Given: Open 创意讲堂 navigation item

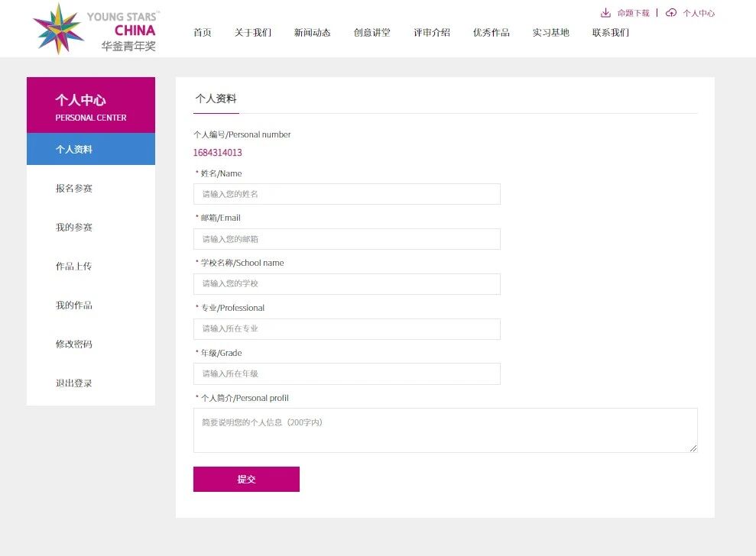Looking at the screenshot, I should [372, 33].
